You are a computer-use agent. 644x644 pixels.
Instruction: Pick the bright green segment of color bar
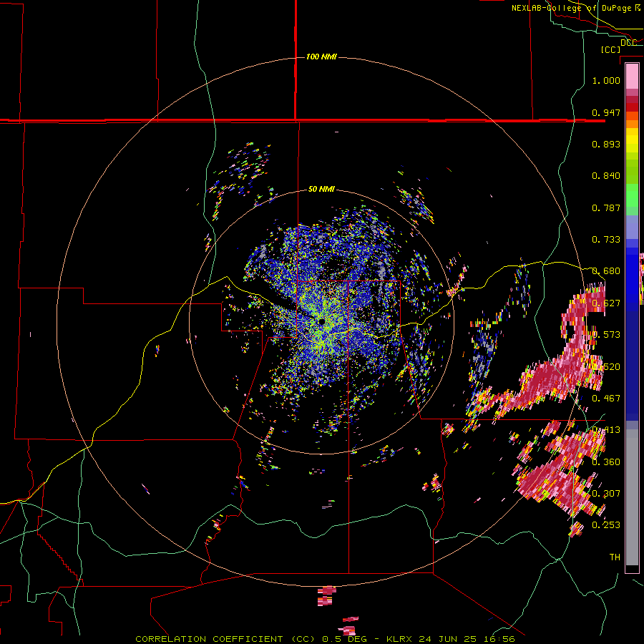(632, 195)
